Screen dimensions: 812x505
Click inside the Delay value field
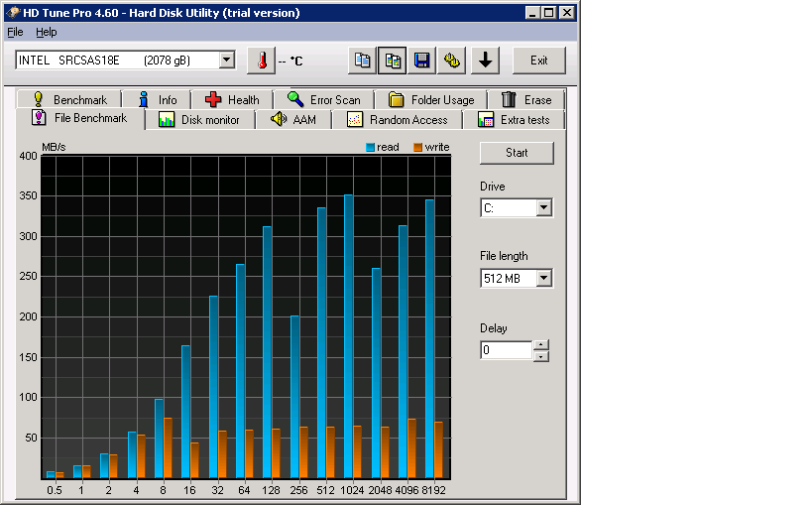click(x=506, y=350)
